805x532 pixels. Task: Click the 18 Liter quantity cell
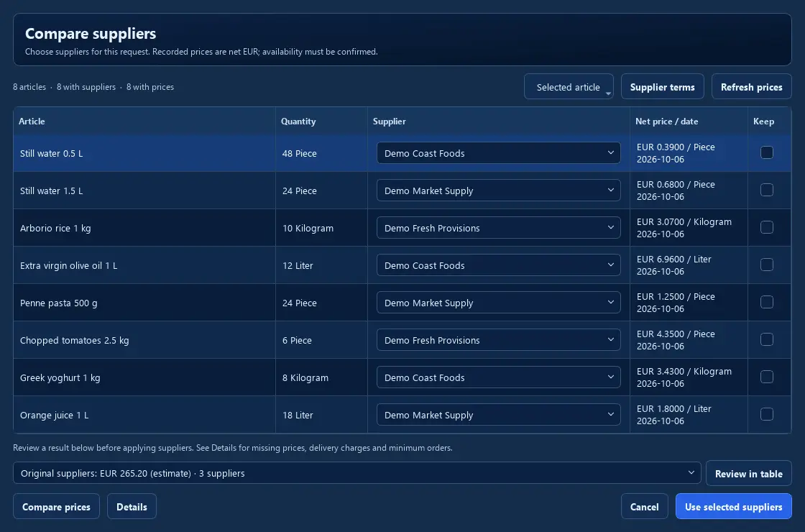tap(321, 415)
